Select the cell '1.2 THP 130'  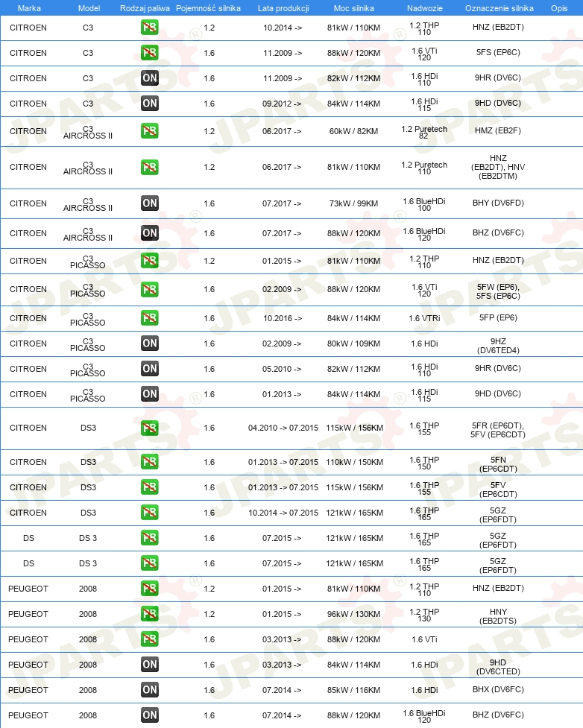coord(424,615)
